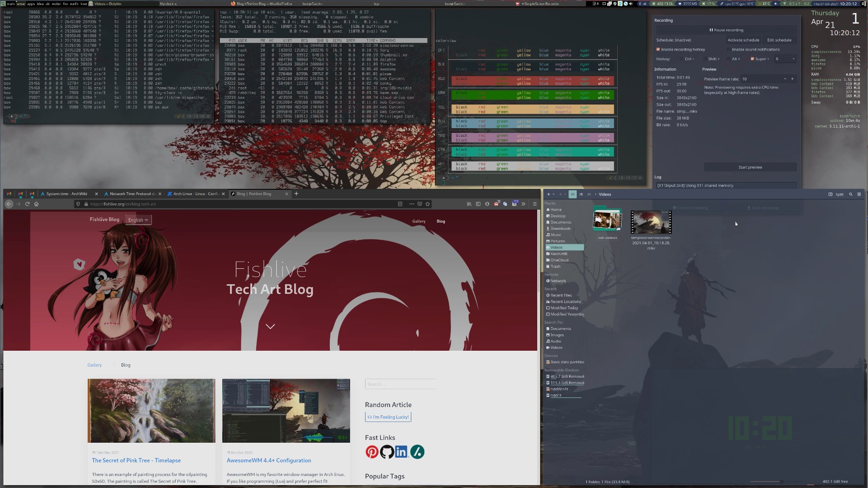Screen dimensions: 868x488
Task: Split the Dolphin view
Action: point(836,194)
